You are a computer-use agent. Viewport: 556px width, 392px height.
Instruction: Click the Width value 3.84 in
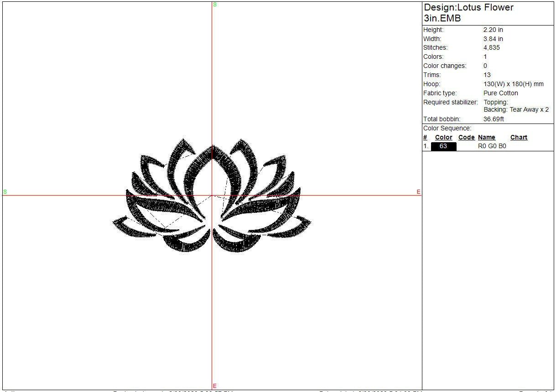[x=493, y=39]
